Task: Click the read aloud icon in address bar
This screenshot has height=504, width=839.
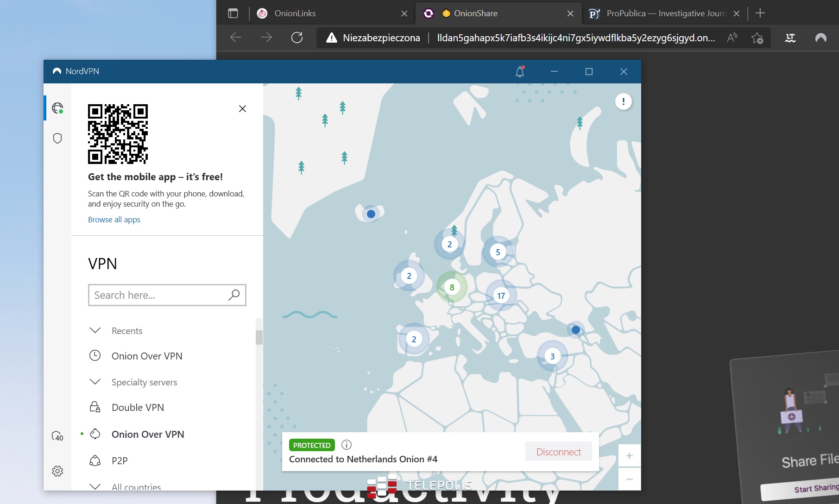Action: (x=732, y=38)
